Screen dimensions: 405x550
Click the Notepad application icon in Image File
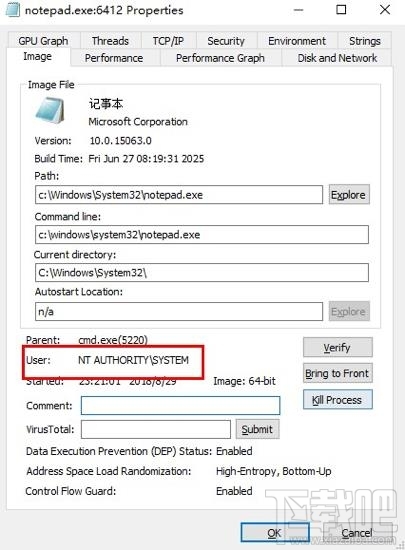pos(50,110)
